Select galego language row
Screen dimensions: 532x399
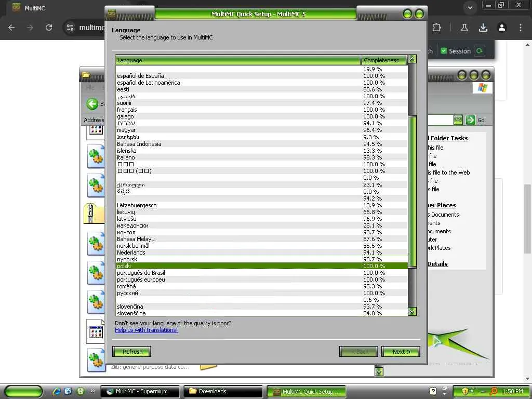pos(262,116)
